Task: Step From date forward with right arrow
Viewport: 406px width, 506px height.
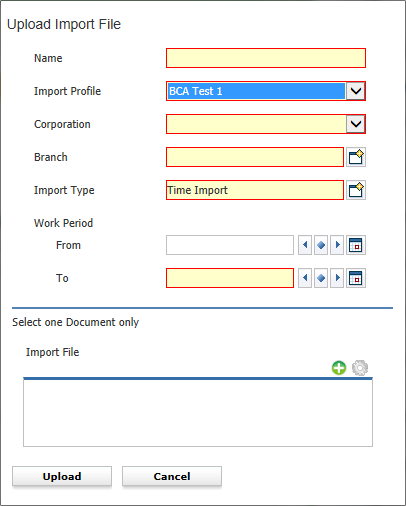Action: point(337,245)
